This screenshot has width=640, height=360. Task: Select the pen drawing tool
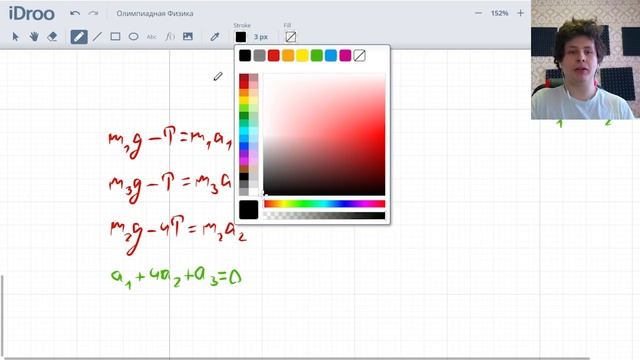click(x=79, y=37)
